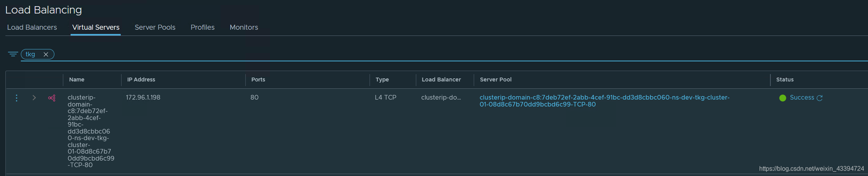Select the Virtual Servers tab

[96, 27]
